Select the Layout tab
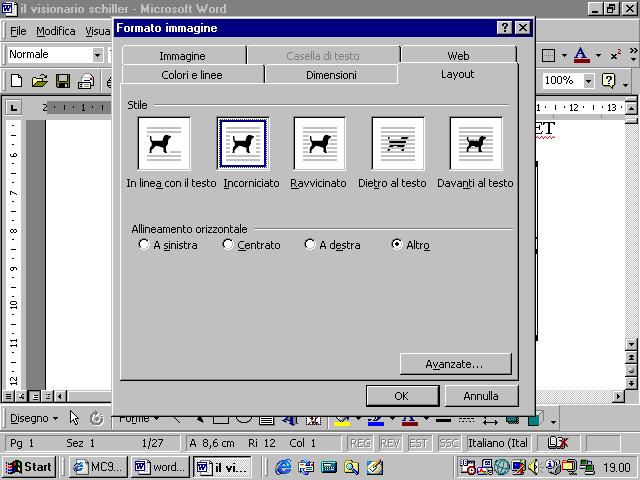Screen dimensions: 640x480 coord(458,74)
